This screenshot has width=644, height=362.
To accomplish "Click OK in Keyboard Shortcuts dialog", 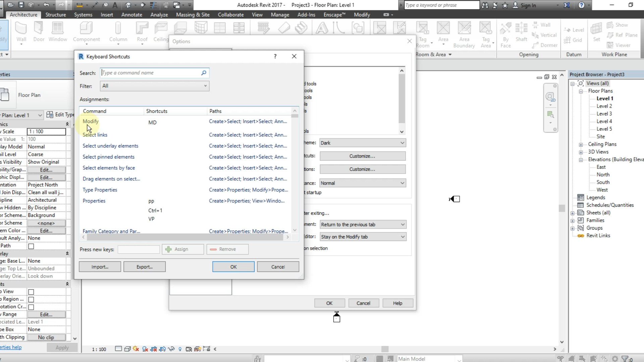I will pos(233,267).
